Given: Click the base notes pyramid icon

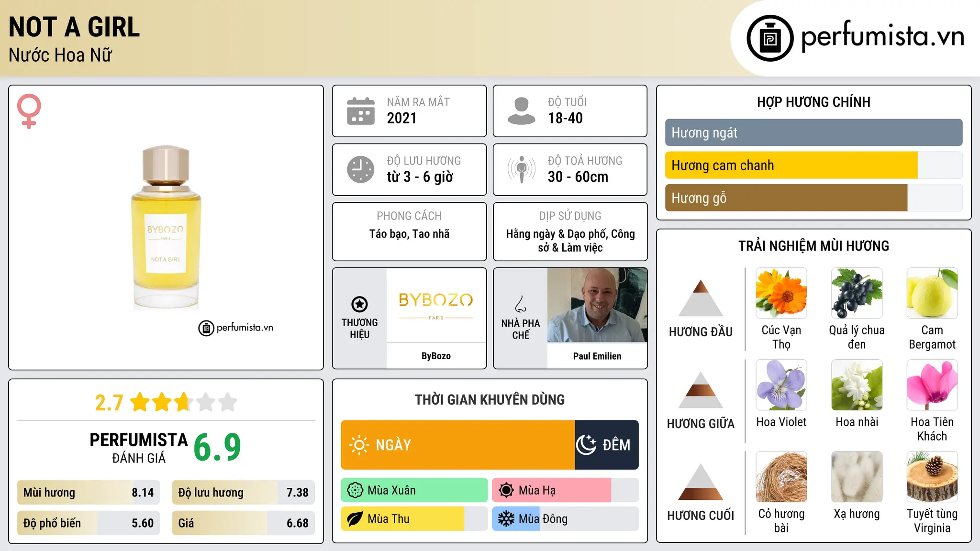Looking at the screenshot, I should (701, 482).
